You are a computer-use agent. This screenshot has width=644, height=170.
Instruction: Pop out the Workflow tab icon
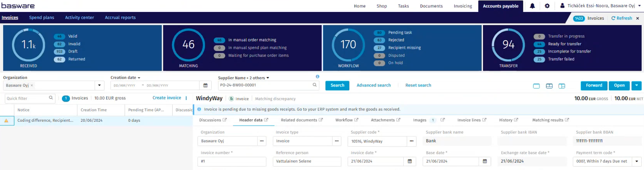point(356,120)
